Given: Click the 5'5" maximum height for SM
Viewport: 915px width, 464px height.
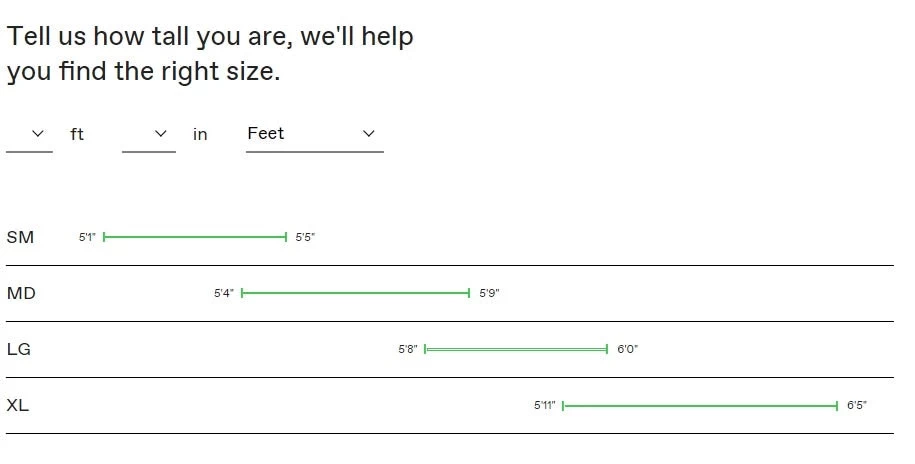Looking at the screenshot, I should 305,237.
